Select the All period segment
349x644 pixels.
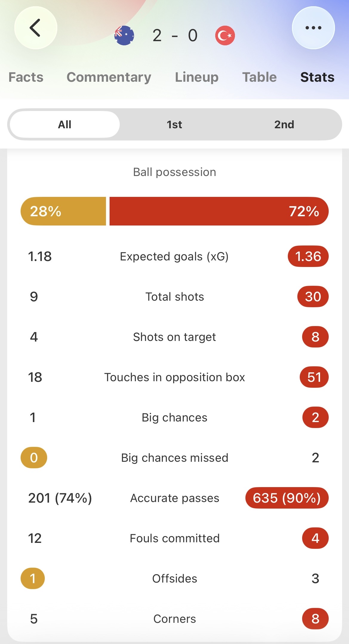pos(65,124)
